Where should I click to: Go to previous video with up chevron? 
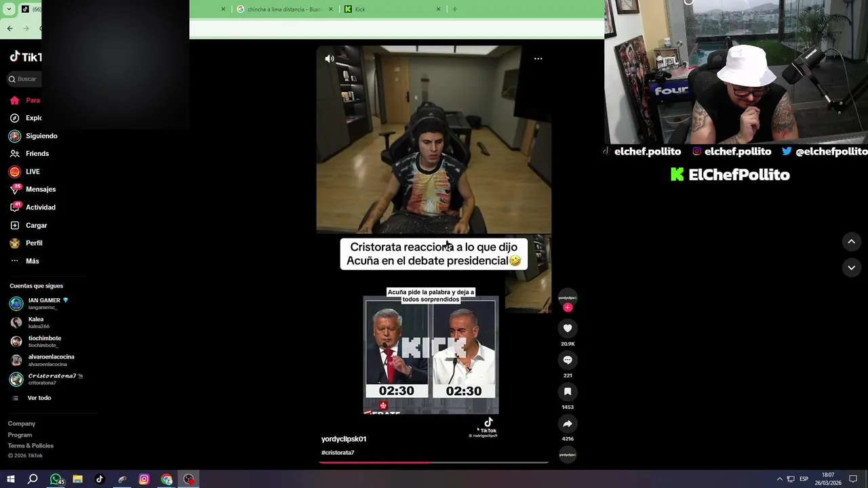click(851, 241)
